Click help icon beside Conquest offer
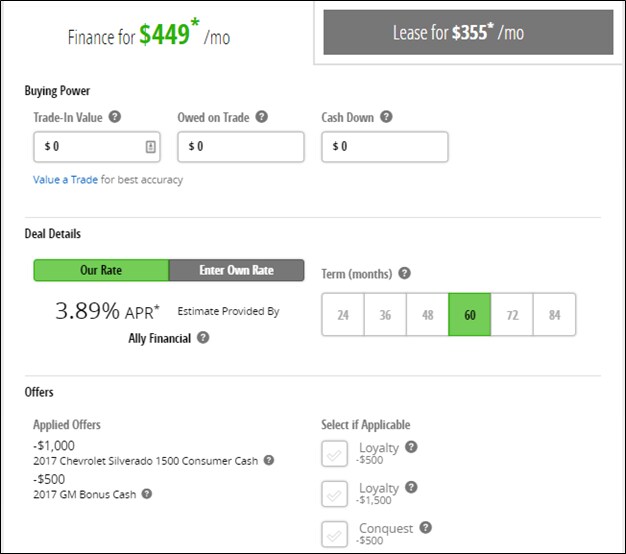This screenshot has width=626, height=554. coord(426,528)
